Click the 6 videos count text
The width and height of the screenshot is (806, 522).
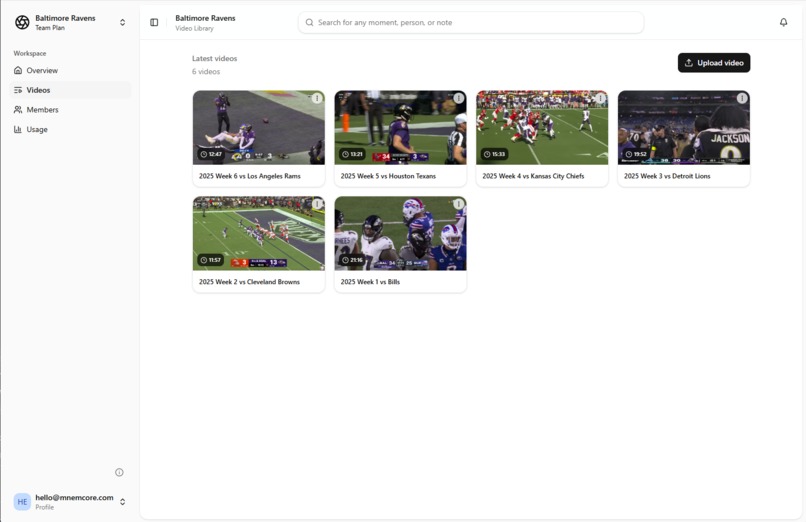206,71
